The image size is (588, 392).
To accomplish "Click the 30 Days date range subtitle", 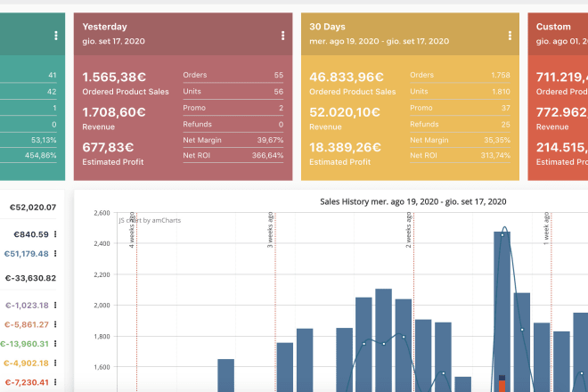I will [x=380, y=41].
